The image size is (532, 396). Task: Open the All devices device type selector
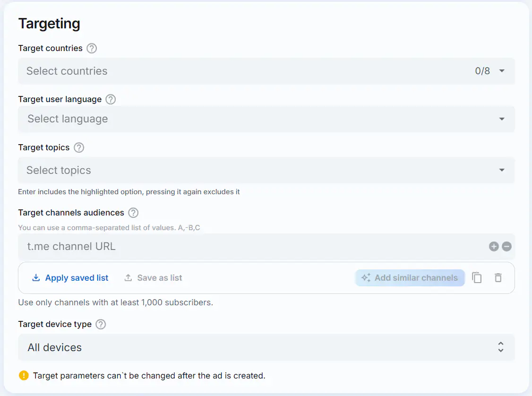pyautogui.click(x=266, y=347)
